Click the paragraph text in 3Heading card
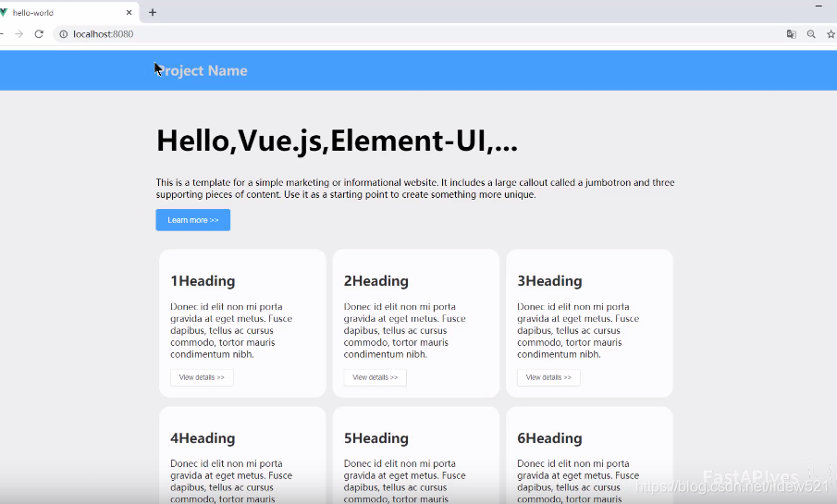Image resolution: width=837 pixels, height=504 pixels. pos(578,330)
